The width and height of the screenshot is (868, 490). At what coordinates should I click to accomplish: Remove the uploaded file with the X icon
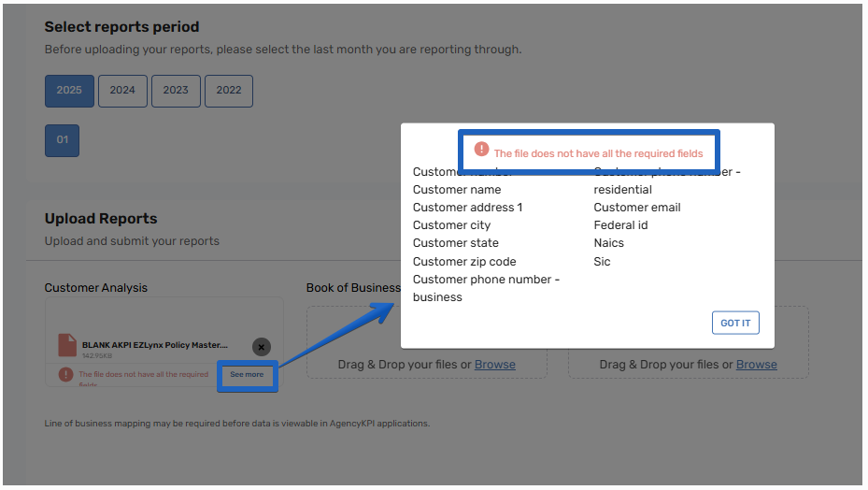point(262,347)
